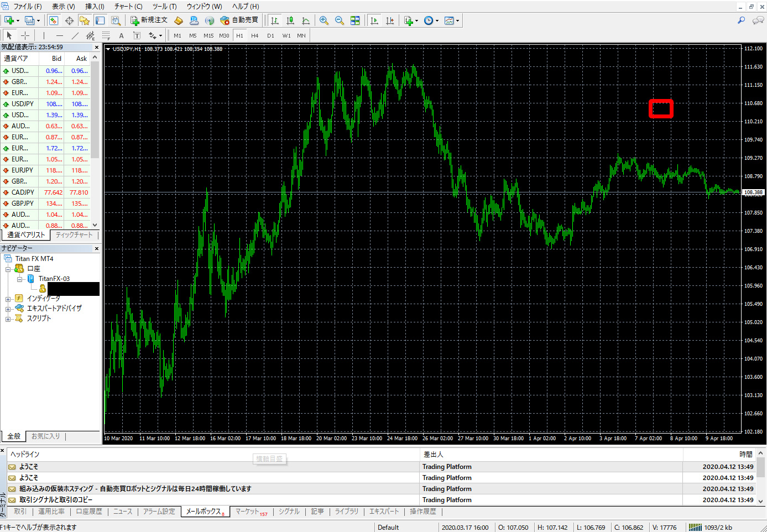This screenshot has width=767, height=532.
Task: Toggle the Data Window crosshair icon
Action: (x=69, y=20)
